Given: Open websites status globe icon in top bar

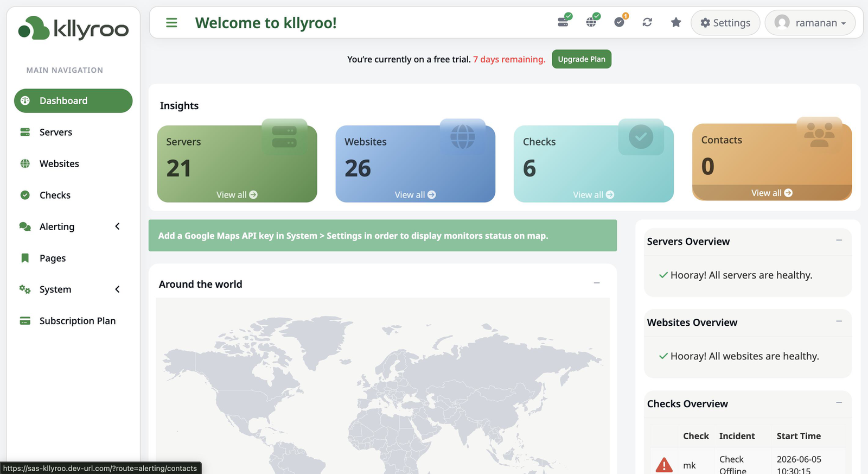Looking at the screenshot, I should click(592, 22).
